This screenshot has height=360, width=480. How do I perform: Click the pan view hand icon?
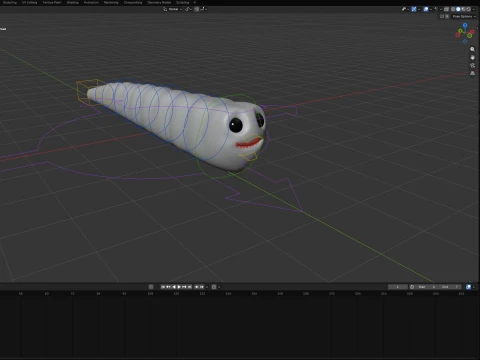click(x=472, y=57)
